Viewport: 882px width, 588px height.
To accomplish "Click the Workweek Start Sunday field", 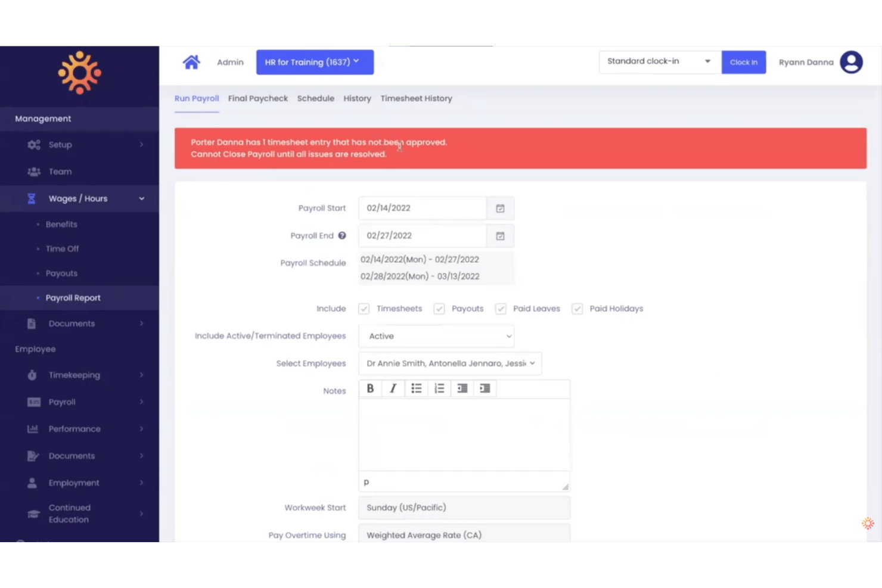I will click(464, 508).
